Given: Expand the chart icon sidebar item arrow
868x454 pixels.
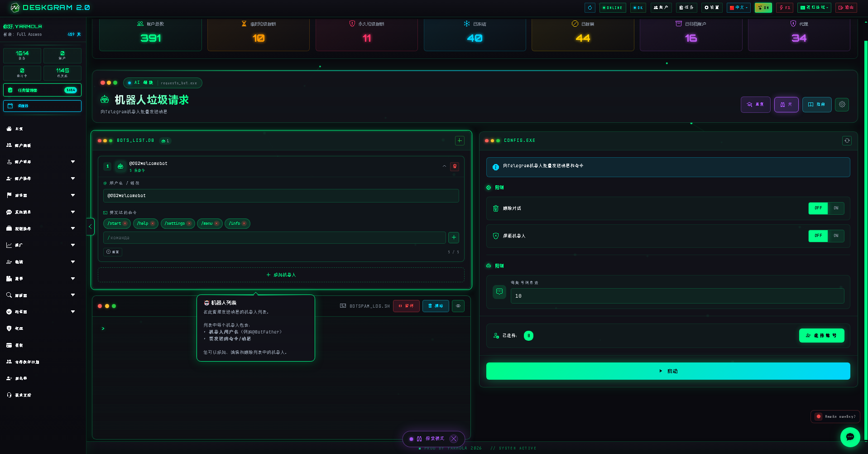Looking at the screenshot, I should pyautogui.click(x=73, y=245).
